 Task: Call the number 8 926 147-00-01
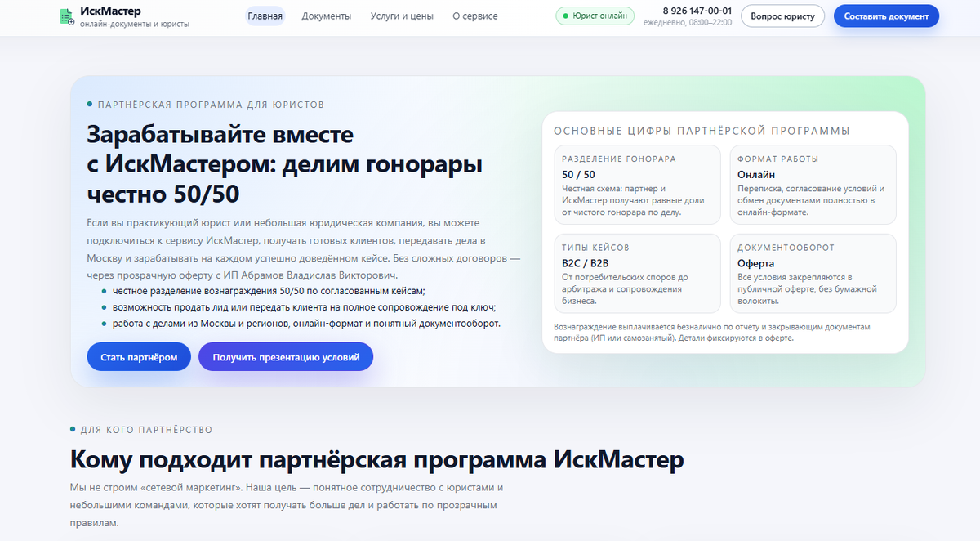pyautogui.click(x=697, y=11)
